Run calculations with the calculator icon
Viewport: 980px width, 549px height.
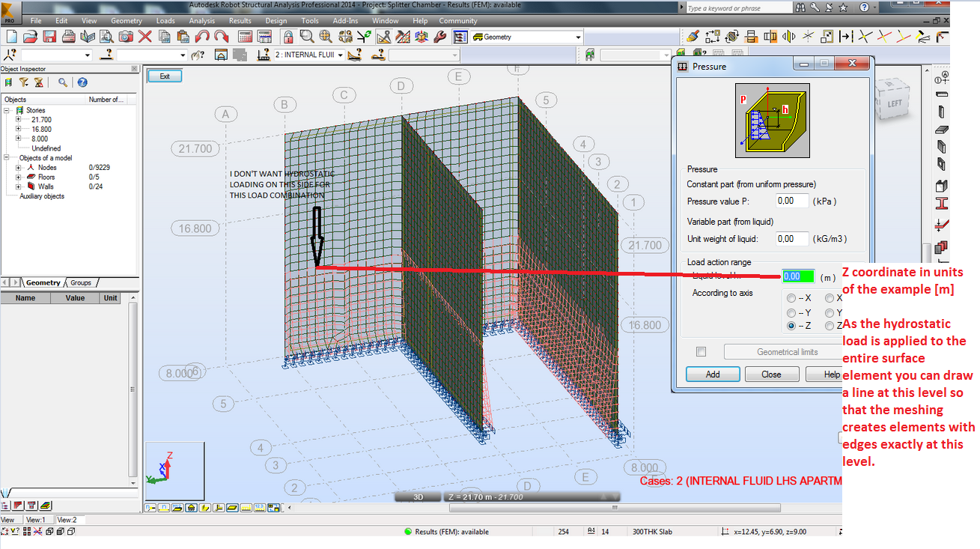[245, 37]
